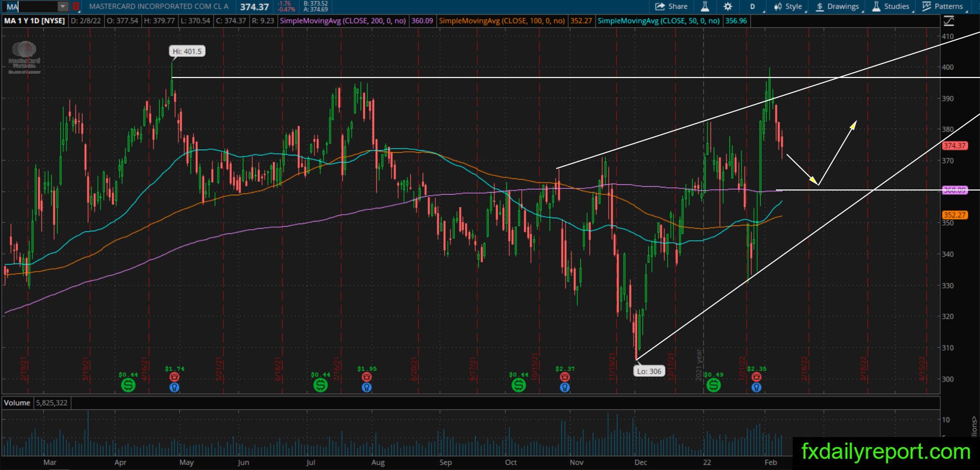Open the flask icon next to Share
980x470 pixels.
pyautogui.click(x=705, y=7)
